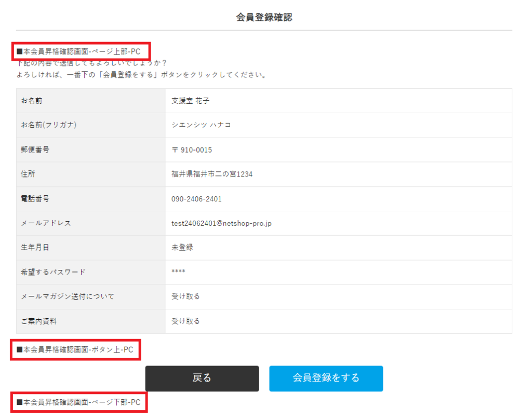Image resolution: width=532 pixels, height=420 pixels.
Task: Click the 戻る (back) button
Action: click(x=202, y=378)
